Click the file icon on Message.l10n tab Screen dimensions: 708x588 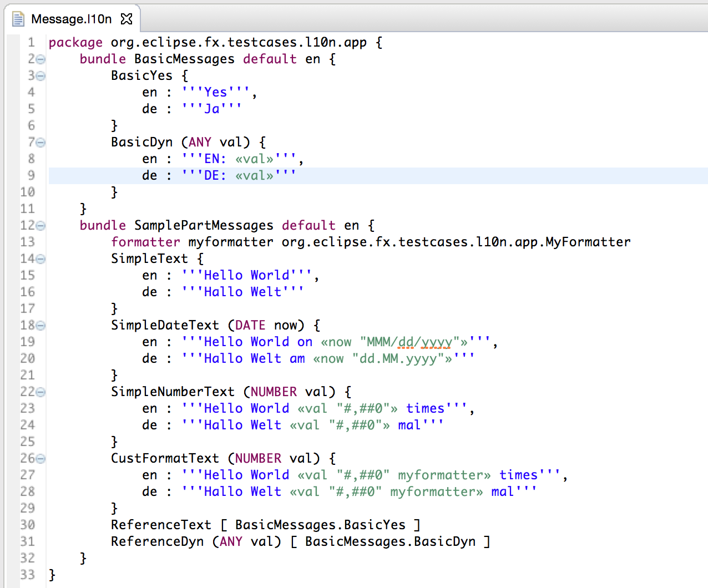(x=18, y=19)
